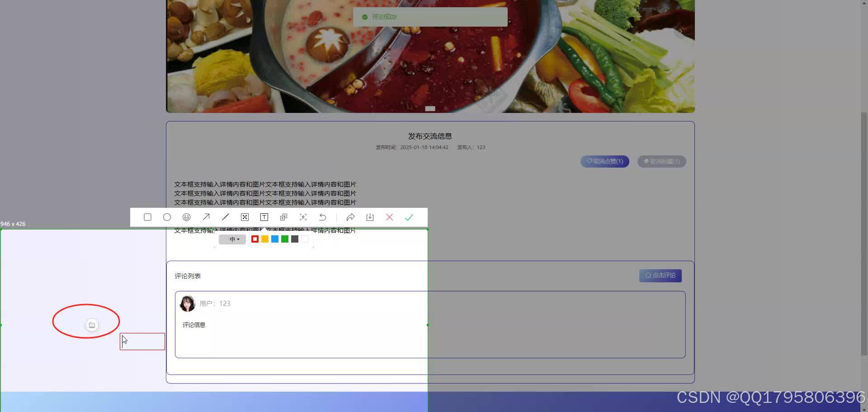Click the share screenshot icon
The height and width of the screenshot is (412, 868).
pyautogui.click(x=351, y=217)
